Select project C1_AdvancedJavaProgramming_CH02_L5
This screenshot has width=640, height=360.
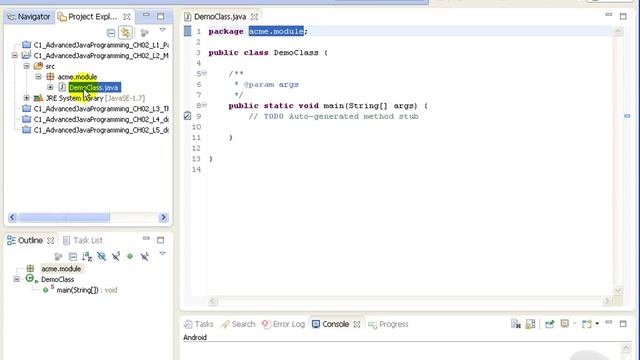click(101, 130)
